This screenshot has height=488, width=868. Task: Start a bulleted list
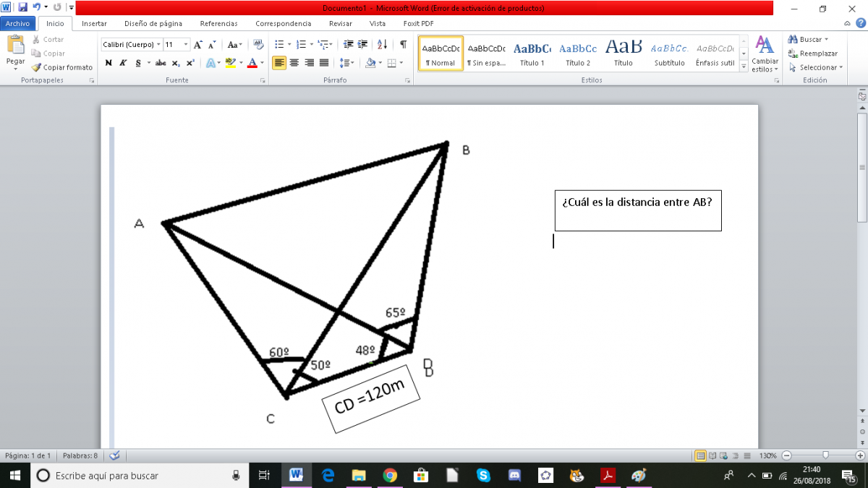tap(279, 45)
